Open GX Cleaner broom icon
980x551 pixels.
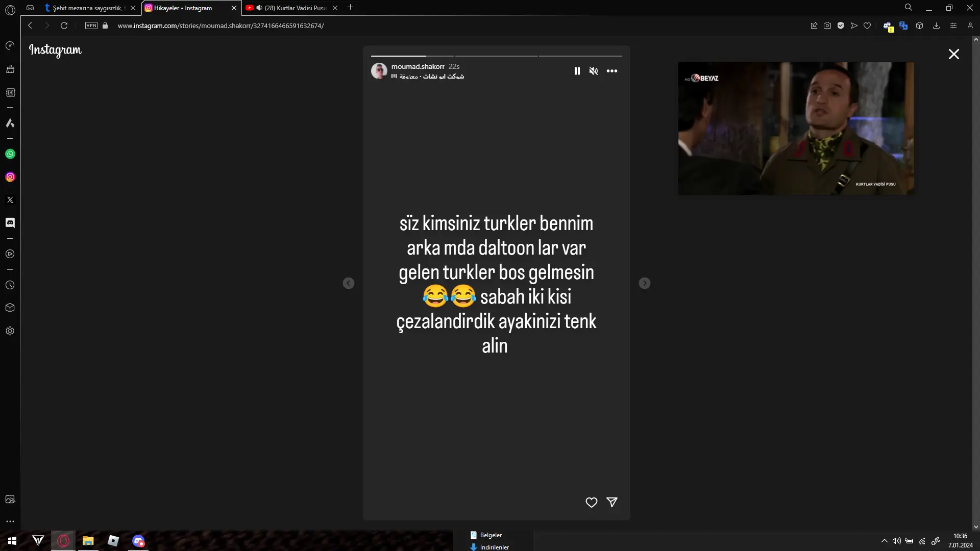tap(10, 69)
